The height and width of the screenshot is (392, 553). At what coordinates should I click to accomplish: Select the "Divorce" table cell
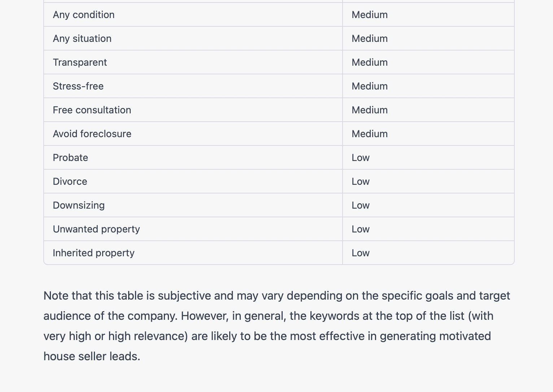pyautogui.click(x=70, y=182)
